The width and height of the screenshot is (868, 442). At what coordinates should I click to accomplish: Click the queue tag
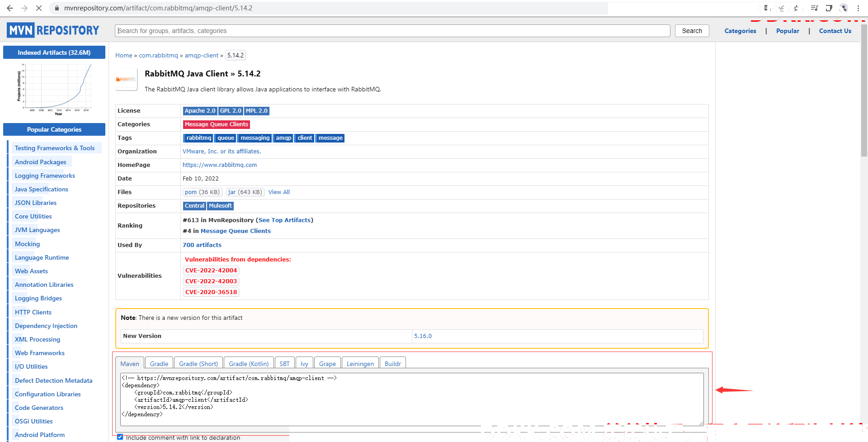(226, 138)
